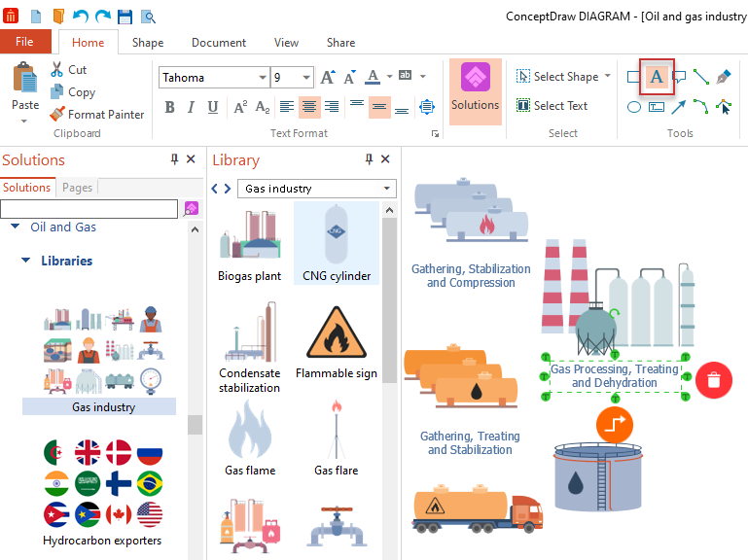Click the Select Text button
Screen dimensions: 748x560
(x=552, y=106)
